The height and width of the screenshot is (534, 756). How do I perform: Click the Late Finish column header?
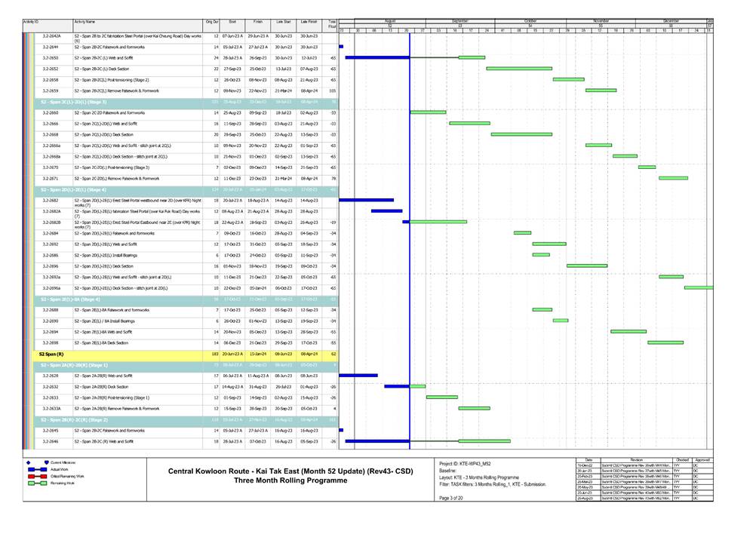click(x=308, y=23)
